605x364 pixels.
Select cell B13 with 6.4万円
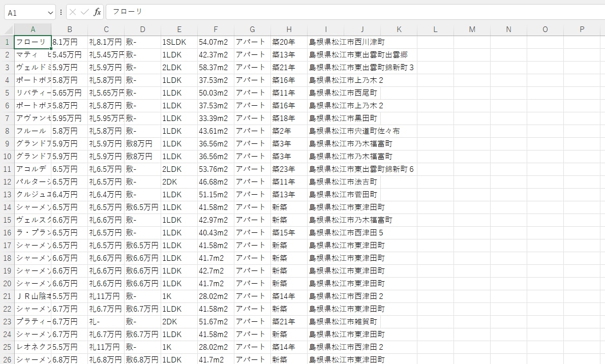coord(70,195)
